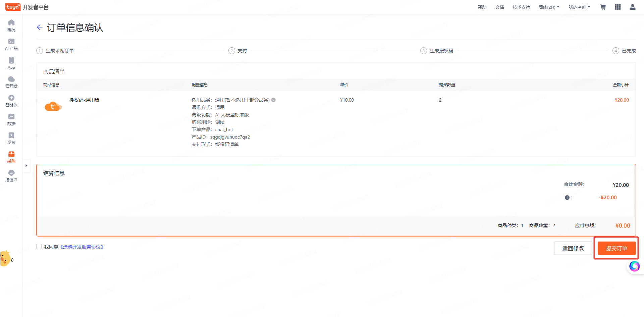This screenshot has height=317, width=644.
Task: Click the shopping cart icon in header
Action: pyautogui.click(x=603, y=7)
